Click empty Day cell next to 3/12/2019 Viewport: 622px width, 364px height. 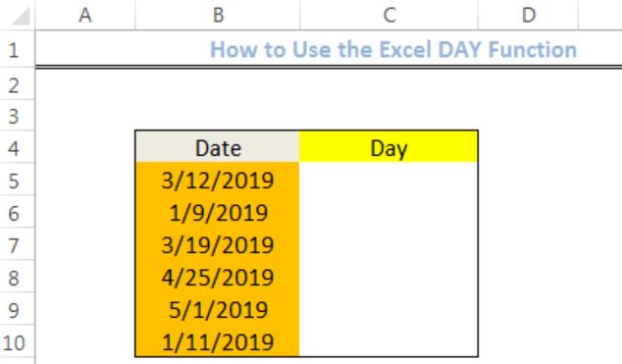[389, 180]
